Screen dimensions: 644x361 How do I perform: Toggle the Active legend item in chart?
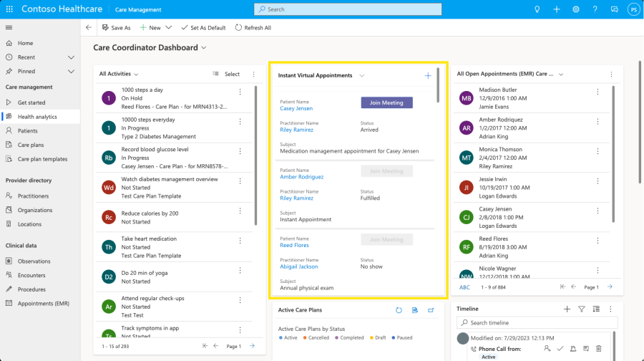(289, 337)
